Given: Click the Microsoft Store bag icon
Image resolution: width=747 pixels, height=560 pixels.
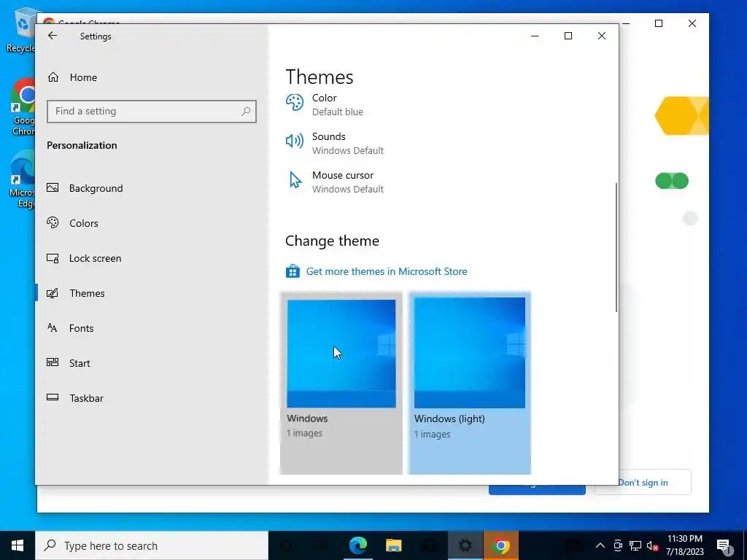Looking at the screenshot, I should pyautogui.click(x=293, y=271).
